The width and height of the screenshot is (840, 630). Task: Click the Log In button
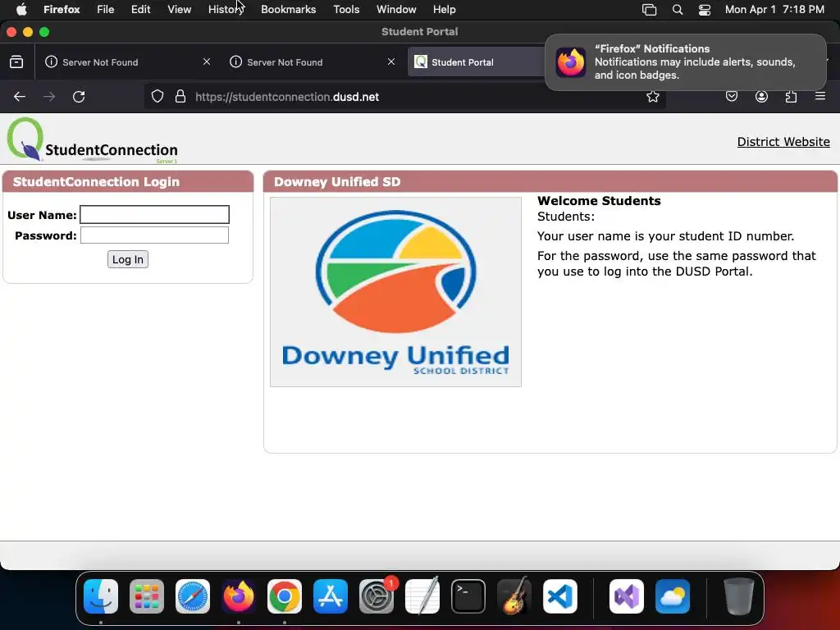(127, 259)
